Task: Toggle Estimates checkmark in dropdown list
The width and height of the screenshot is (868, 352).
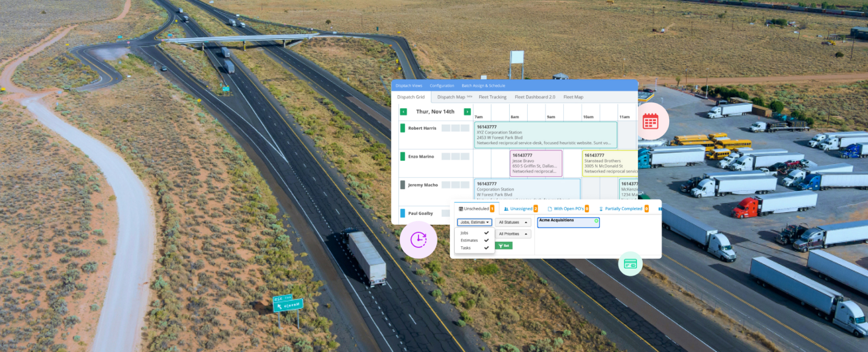Action: [486, 240]
